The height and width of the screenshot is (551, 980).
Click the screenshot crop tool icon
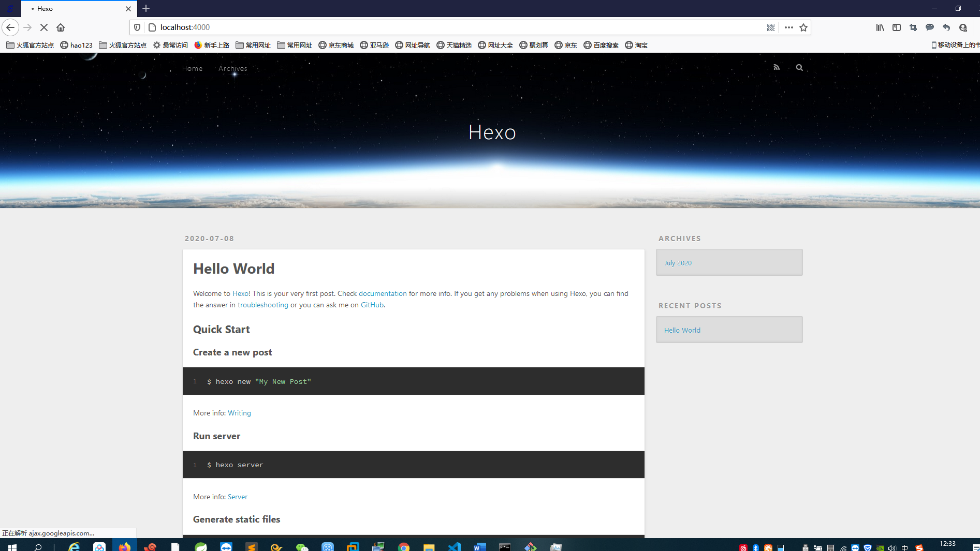(x=913, y=27)
